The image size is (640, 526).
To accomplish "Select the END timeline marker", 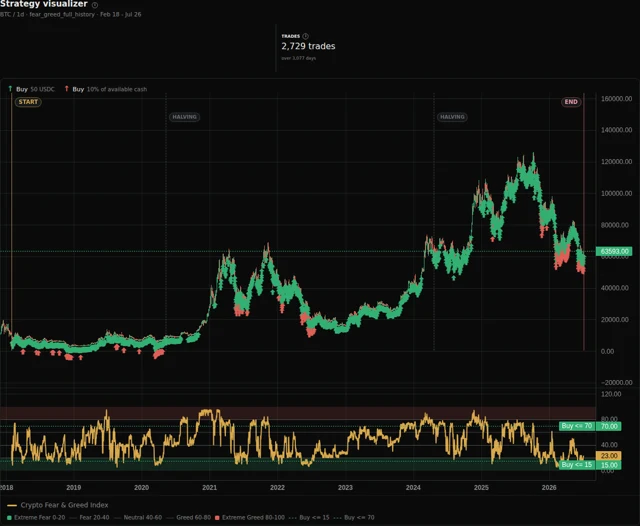I will pos(571,102).
